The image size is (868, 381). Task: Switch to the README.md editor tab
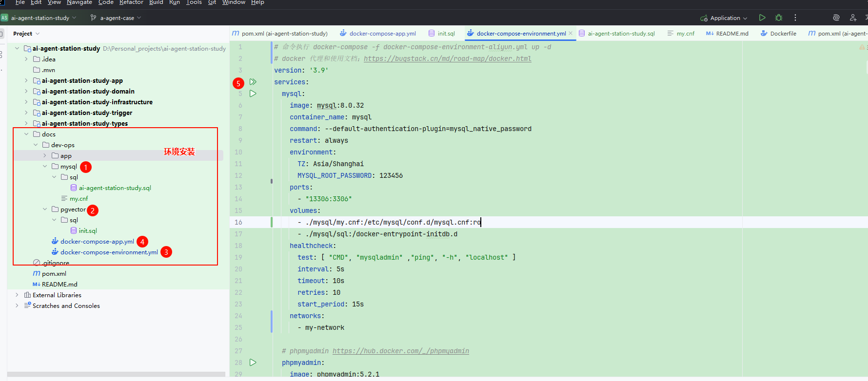[731, 34]
